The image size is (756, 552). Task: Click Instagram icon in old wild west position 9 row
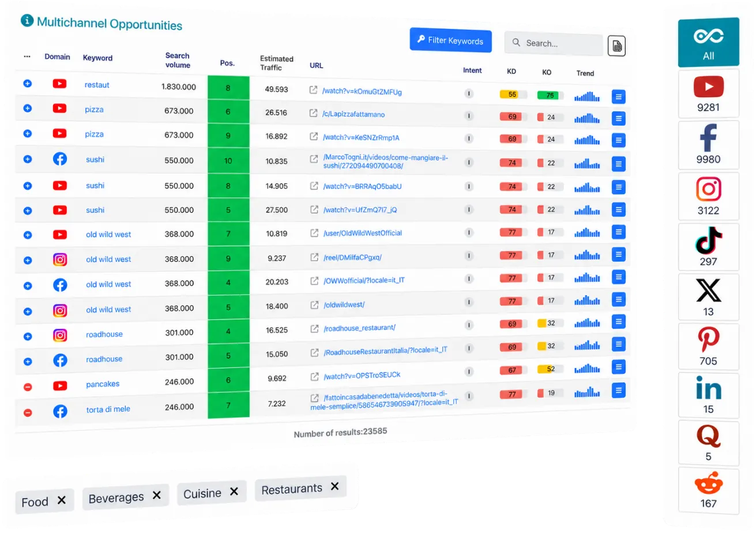60,260
